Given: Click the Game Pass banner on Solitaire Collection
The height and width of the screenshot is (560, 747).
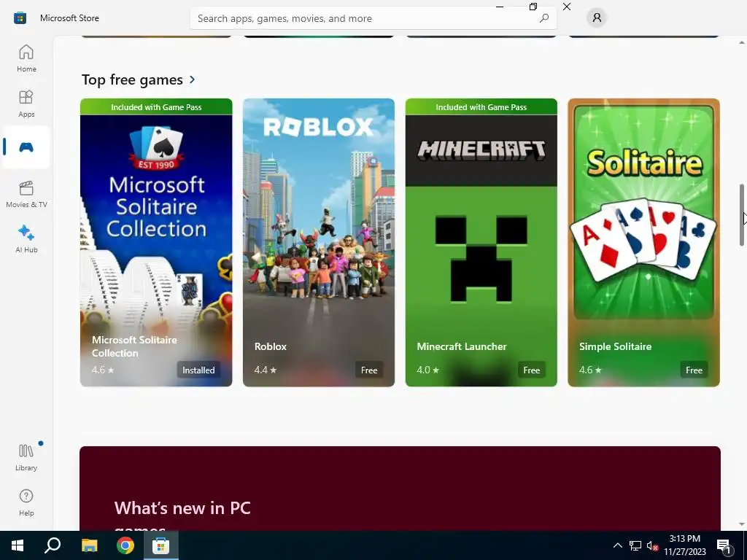Looking at the screenshot, I should coord(156,107).
